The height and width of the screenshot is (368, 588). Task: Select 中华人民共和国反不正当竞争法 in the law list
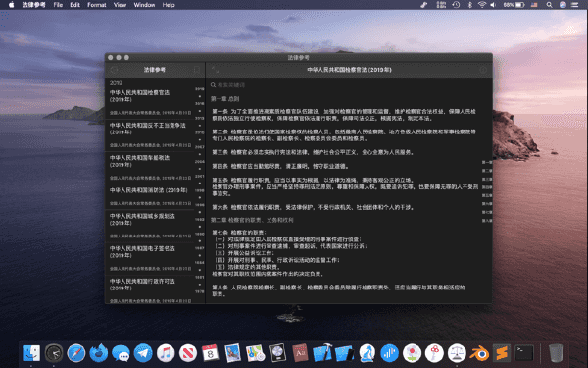(150, 134)
